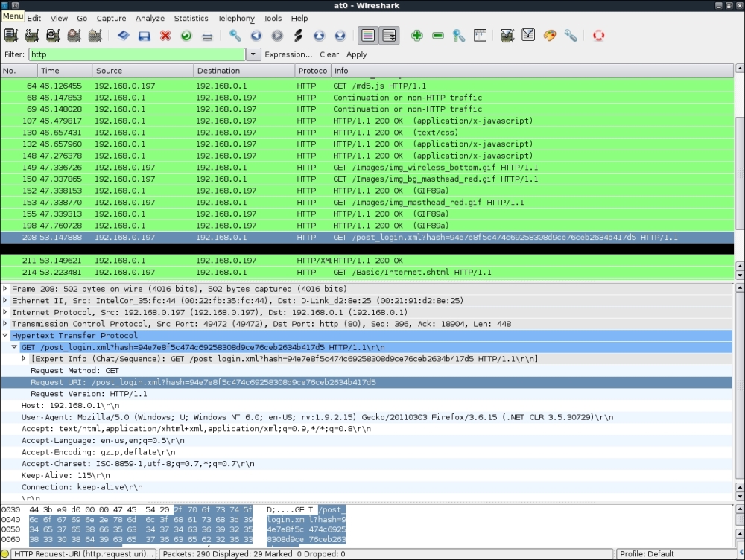Print packets toolbar icon
This screenshot has height=560, width=745.
[207, 36]
